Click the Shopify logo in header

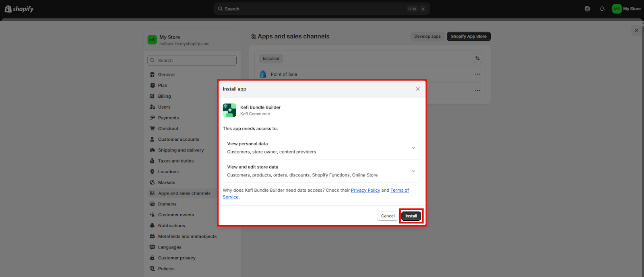[x=19, y=9]
